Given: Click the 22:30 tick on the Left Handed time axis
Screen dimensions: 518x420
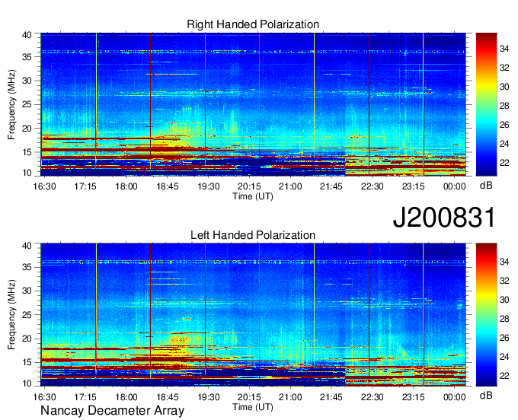Looking at the screenshot, I should point(373,397).
